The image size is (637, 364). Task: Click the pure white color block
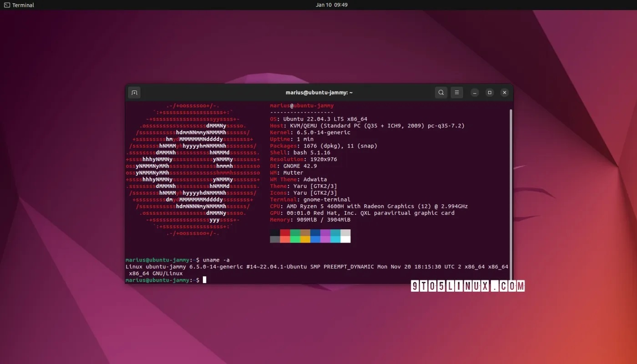coord(345,239)
